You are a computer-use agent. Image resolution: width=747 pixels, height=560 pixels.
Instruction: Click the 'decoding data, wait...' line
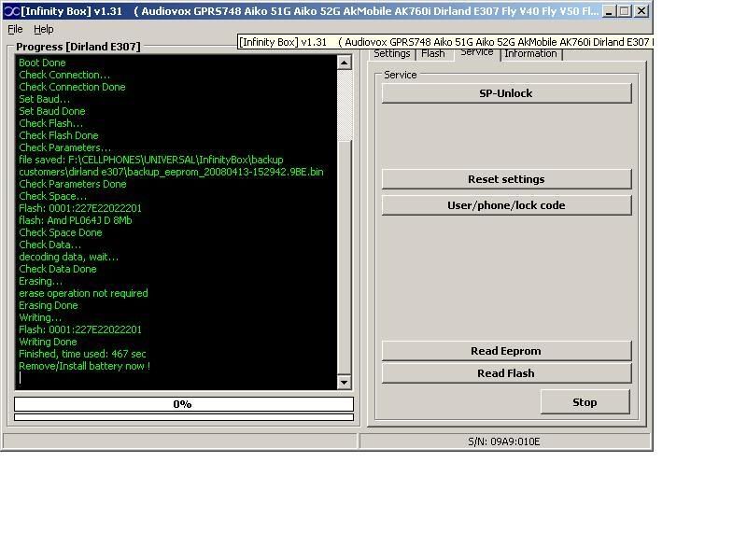pos(68,258)
